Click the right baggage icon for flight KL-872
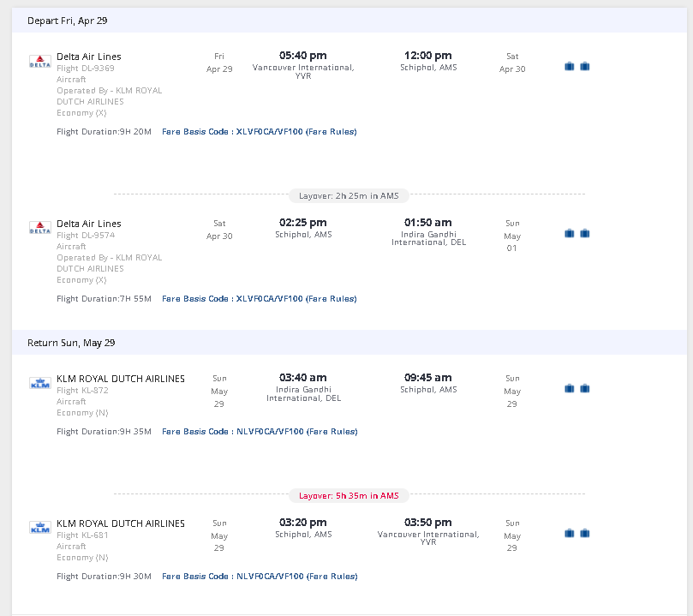 click(x=585, y=388)
